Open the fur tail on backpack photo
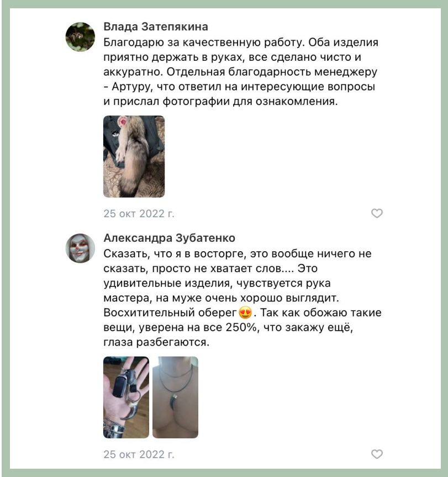This screenshot has height=477, width=448. pyautogui.click(x=134, y=156)
